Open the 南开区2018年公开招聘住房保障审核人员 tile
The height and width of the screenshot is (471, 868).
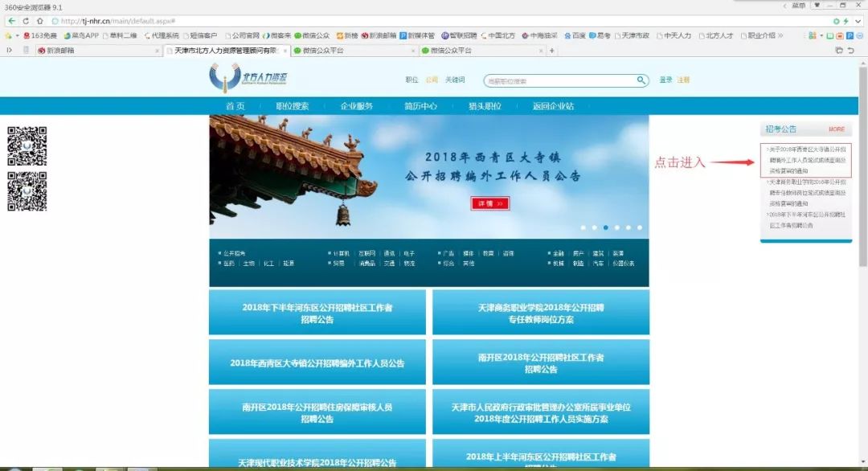tap(317, 413)
